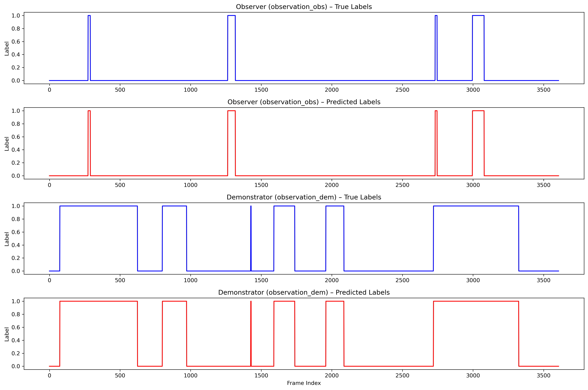Click x-tick "0" under Observer Predicted Labels plot

[49, 185]
